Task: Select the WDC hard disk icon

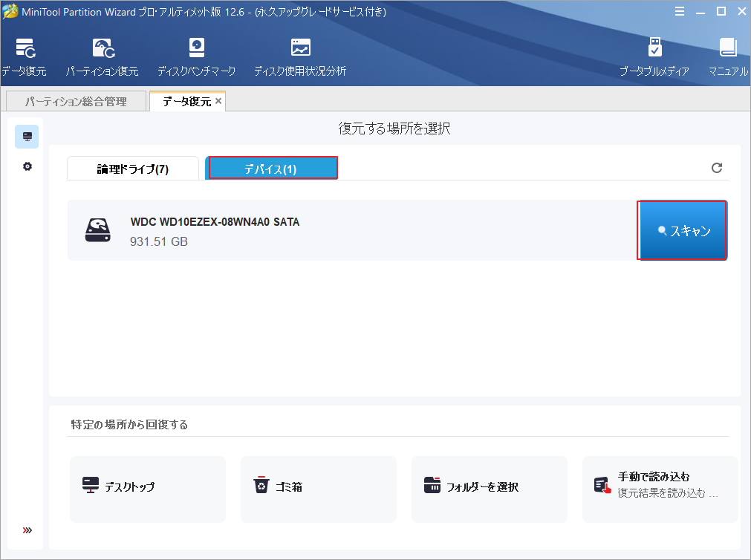Action: [x=98, y=230]
